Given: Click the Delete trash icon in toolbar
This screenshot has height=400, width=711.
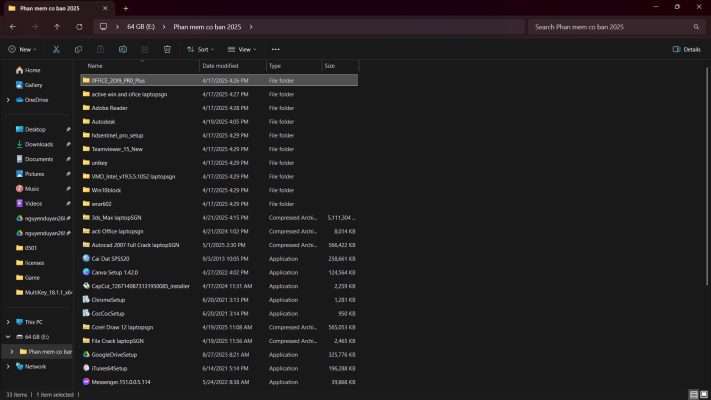Looking at the screenshot, I should pos(167,49).
